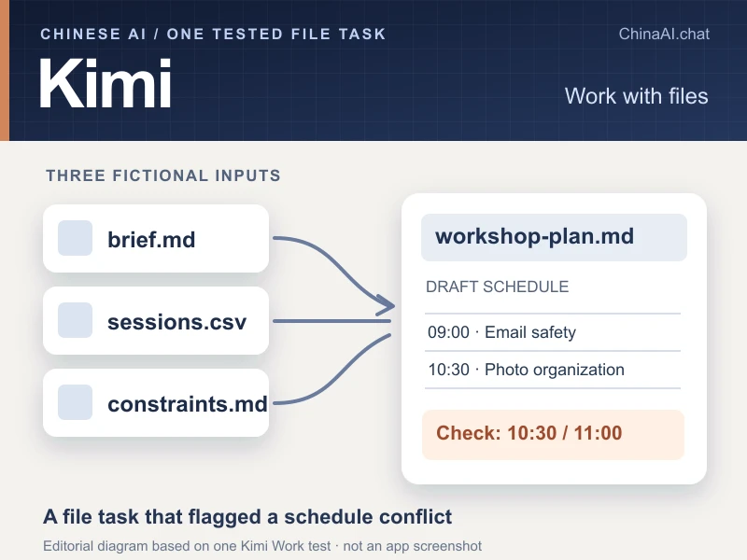Click the file icon next to brief.md
Screen dimensions: 747x560
[75, 238]
